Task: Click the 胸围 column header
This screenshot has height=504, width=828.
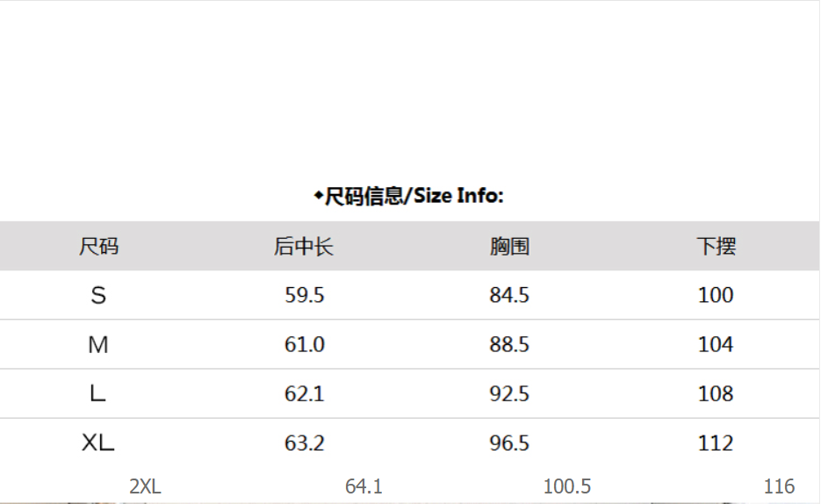Action: click(509, 247)
